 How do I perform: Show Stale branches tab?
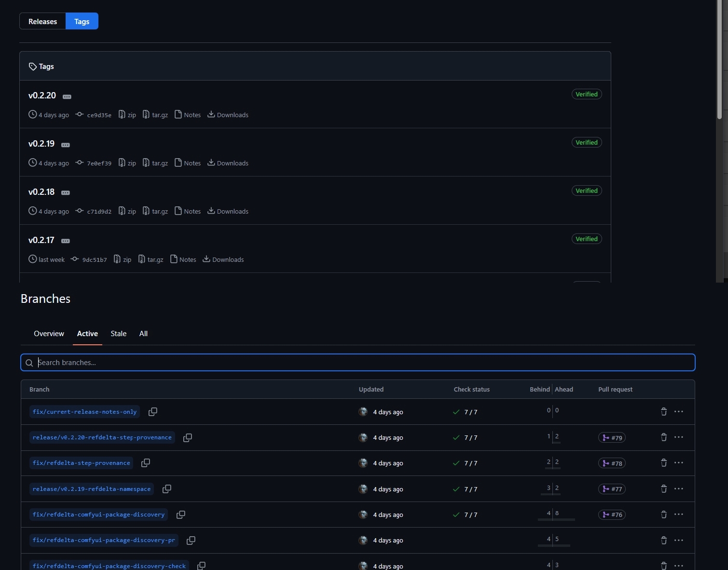tap(119, 334)
